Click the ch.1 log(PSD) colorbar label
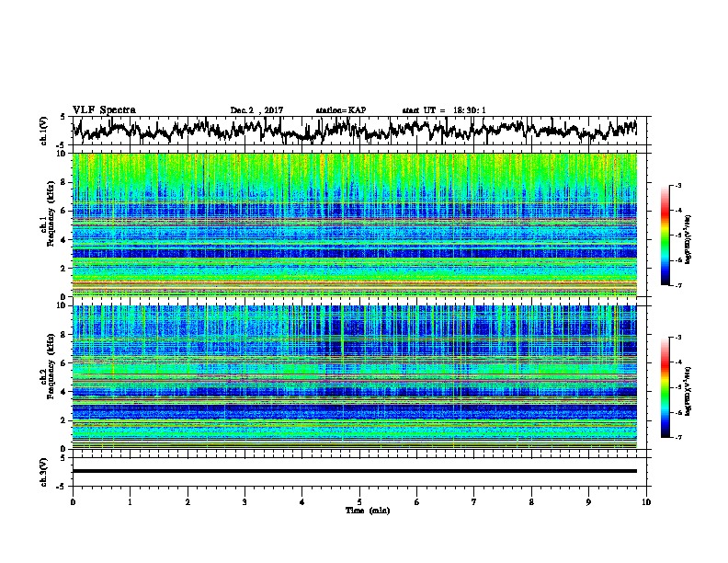 coord(688,240)
